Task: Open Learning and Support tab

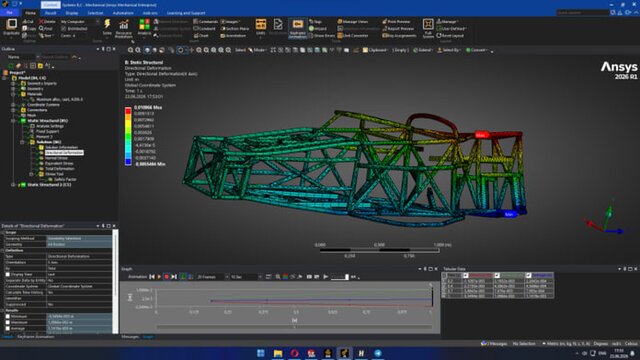Action: pyautogui.click(x=186, y=13)
